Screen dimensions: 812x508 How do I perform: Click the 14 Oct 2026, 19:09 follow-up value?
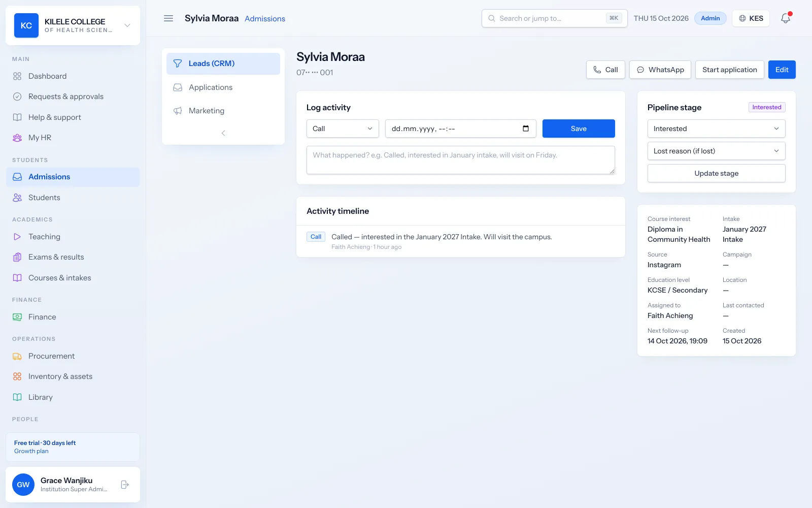pos(678,341)
